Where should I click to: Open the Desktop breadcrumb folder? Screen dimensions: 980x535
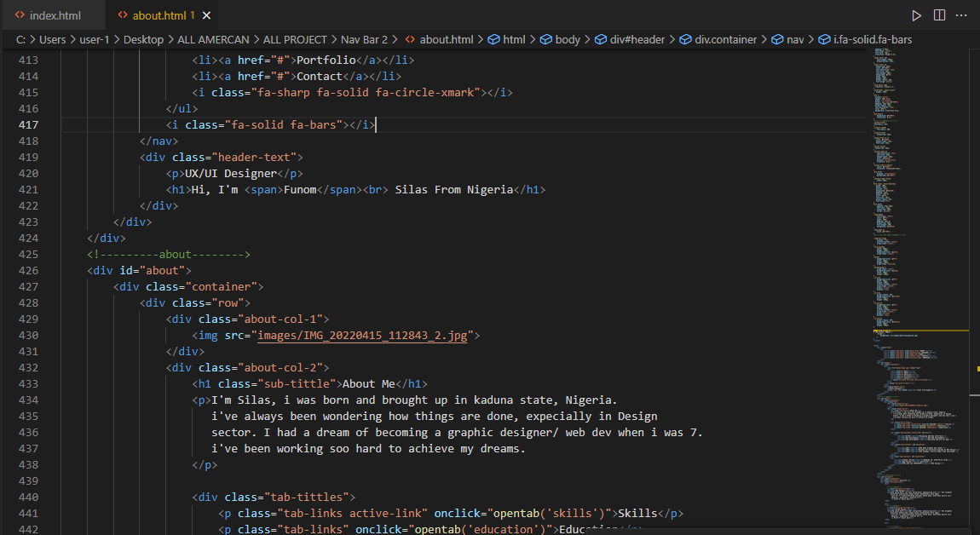143,39
